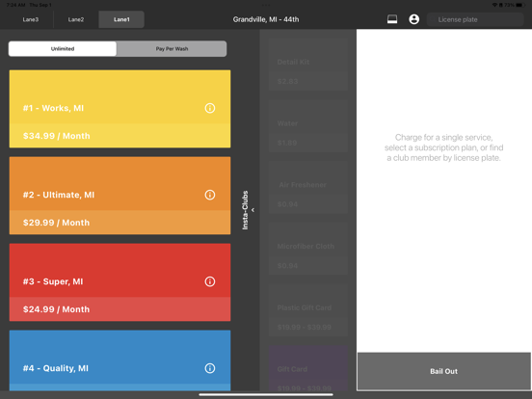The image size is (532, 399).
Task: Tap the Bail Out button
Action: (443, 371)
